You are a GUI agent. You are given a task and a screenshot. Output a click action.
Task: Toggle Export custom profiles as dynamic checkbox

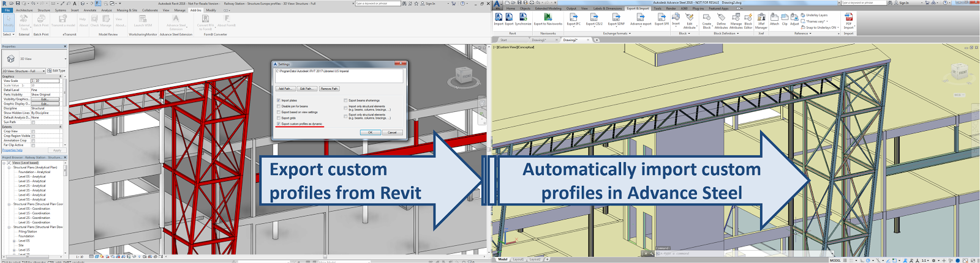pos(279,124)
